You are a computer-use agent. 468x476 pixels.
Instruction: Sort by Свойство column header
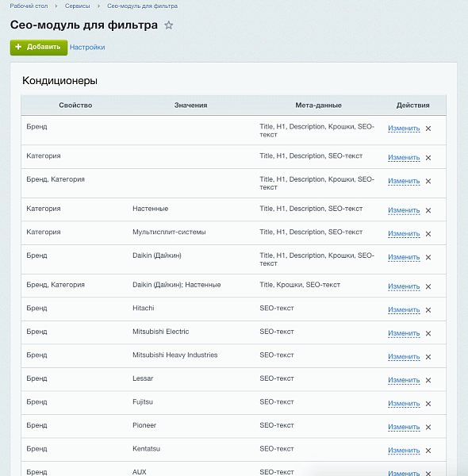[75, 106]
